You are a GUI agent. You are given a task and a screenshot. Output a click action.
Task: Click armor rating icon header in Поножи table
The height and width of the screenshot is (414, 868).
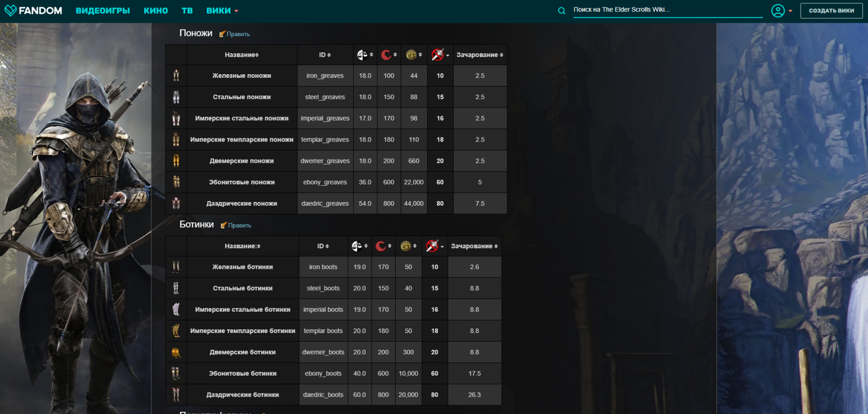pyautogui.click(x=438, y=55)
